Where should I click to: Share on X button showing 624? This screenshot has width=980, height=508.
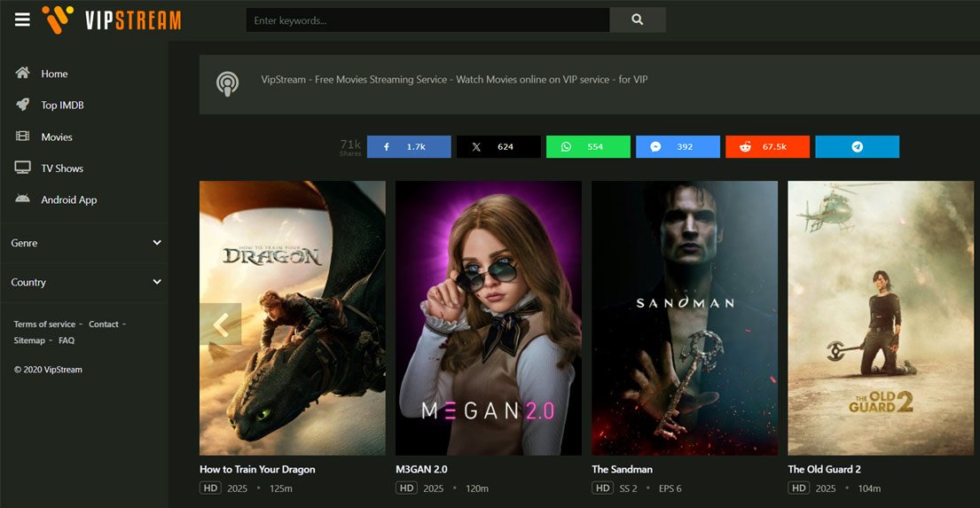498,147
